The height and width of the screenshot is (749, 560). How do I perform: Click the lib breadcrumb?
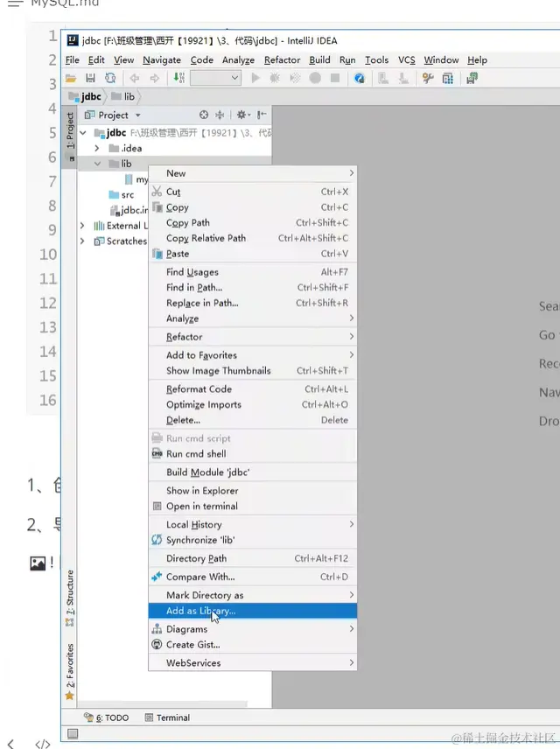pos(123,96)
